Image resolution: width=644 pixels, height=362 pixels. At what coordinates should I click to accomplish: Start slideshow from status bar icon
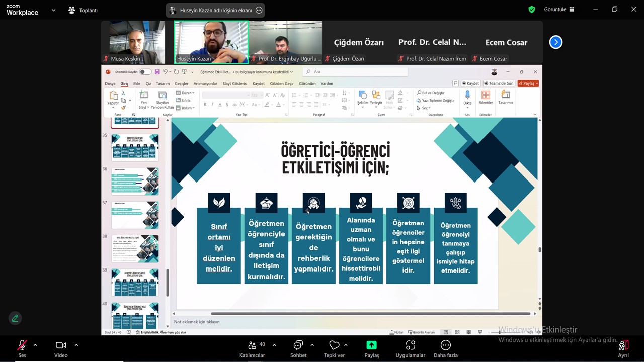(x=480, y=332)
